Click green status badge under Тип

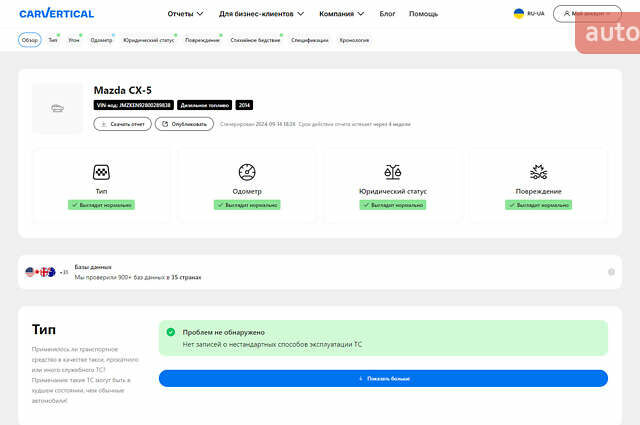(101, 205)
